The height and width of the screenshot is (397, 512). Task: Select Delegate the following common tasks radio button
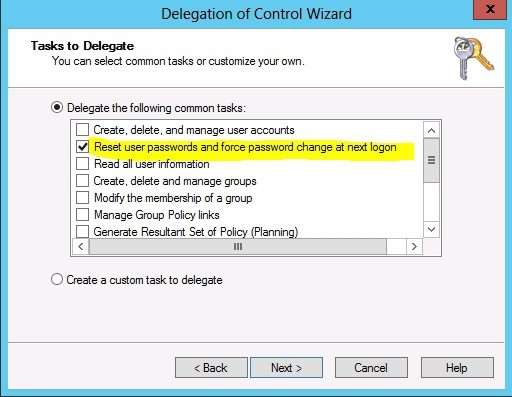[x=57, y=108]
